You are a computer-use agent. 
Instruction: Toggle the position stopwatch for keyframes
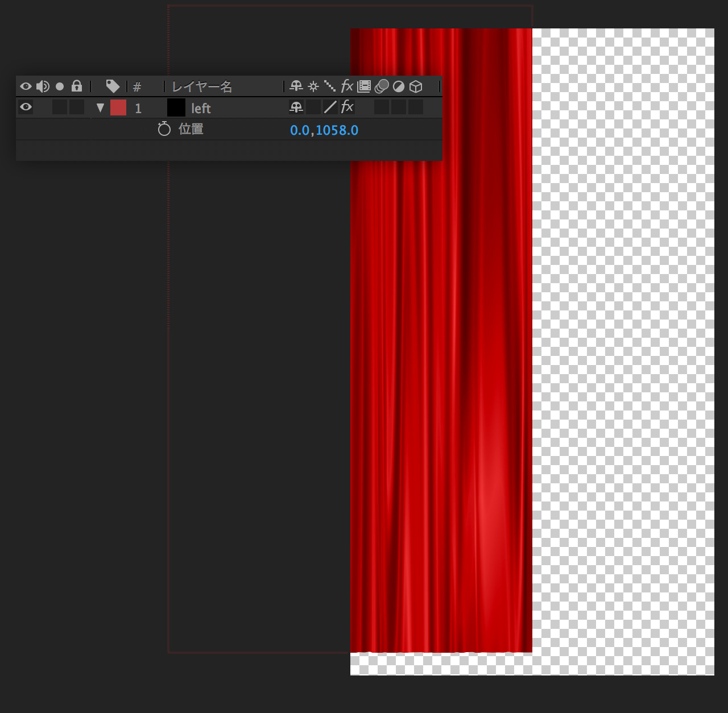(164, 130)
